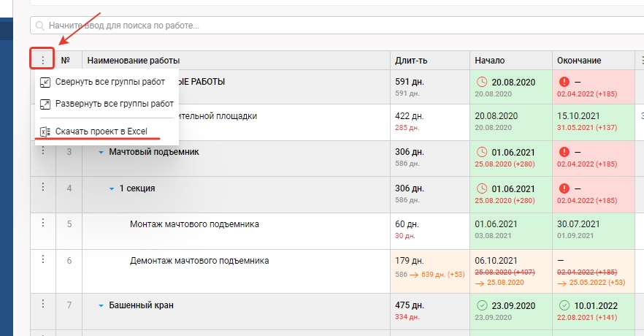The height and width of the screenshot is (336, 644).
Task: Click green check icon beside 23.09.2020
Action: pos(481,305)
